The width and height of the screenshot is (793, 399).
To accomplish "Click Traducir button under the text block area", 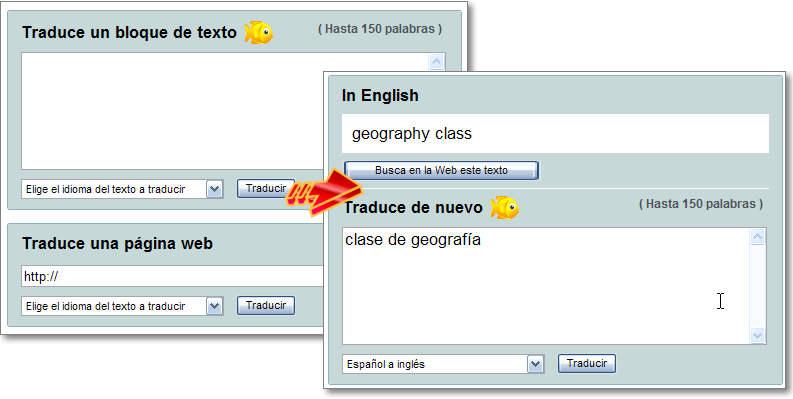I will (266, 188).
